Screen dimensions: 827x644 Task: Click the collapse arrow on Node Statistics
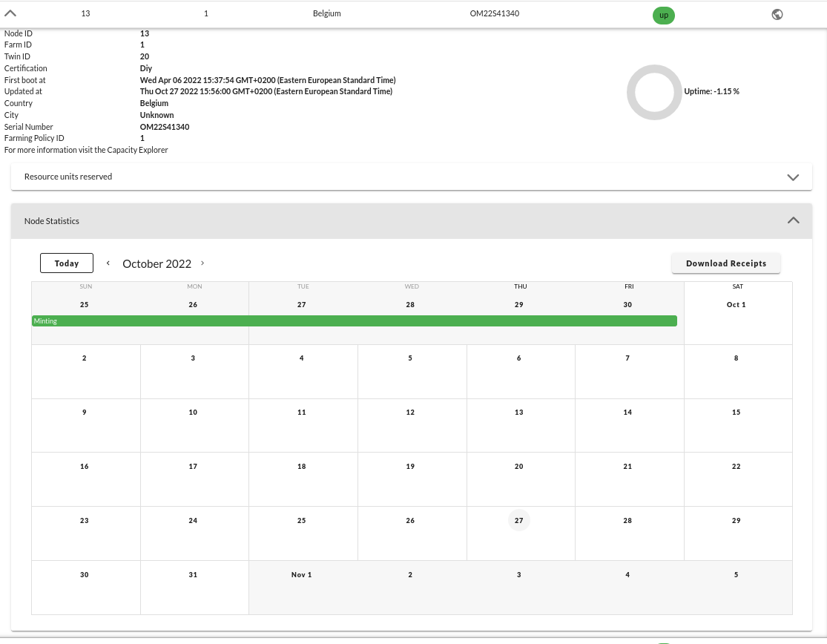click(793, 220)
